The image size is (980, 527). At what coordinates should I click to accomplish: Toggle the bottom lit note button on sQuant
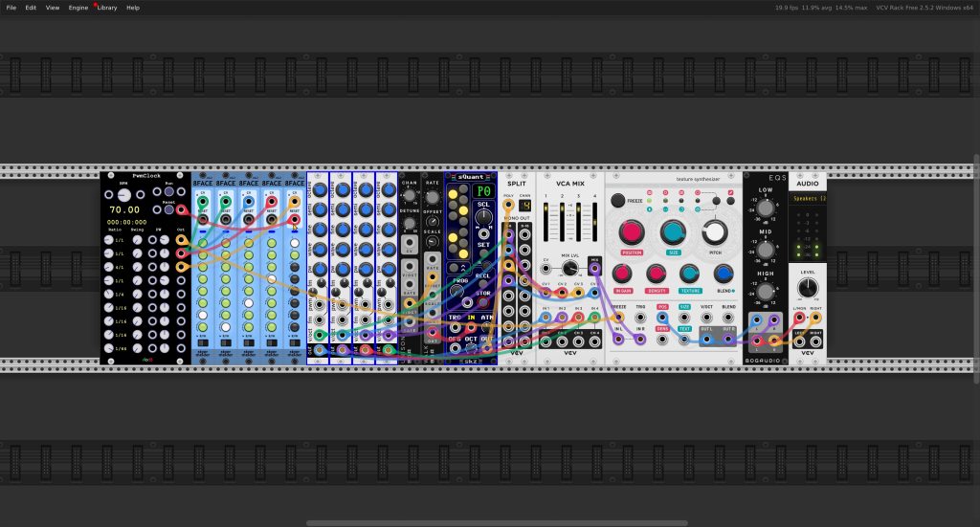tap(463, 253)
